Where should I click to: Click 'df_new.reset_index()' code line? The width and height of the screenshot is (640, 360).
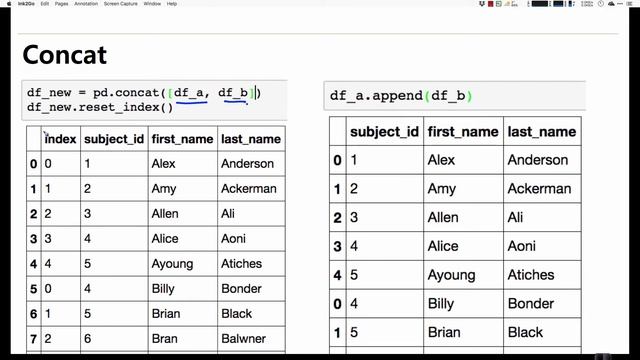100,107
